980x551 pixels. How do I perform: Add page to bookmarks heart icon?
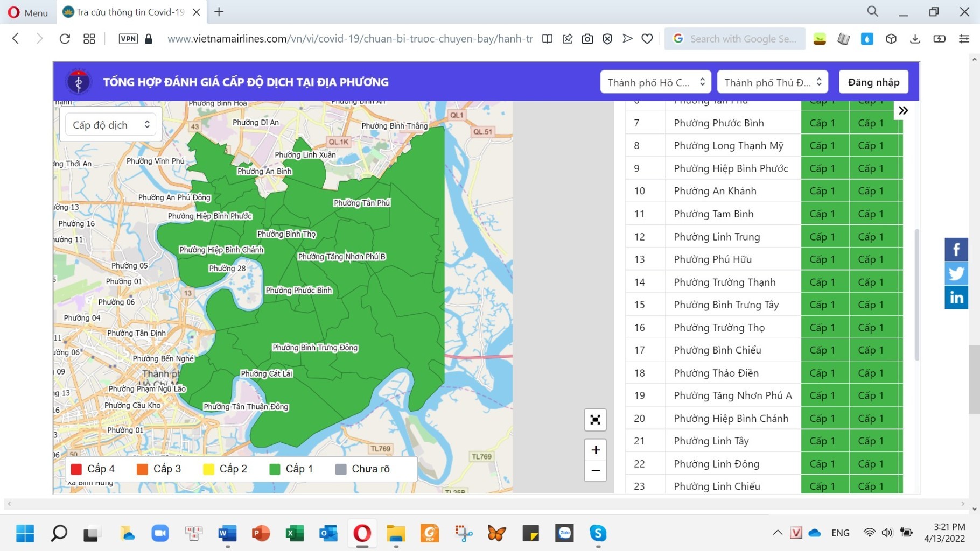click(x=647, y=39)
